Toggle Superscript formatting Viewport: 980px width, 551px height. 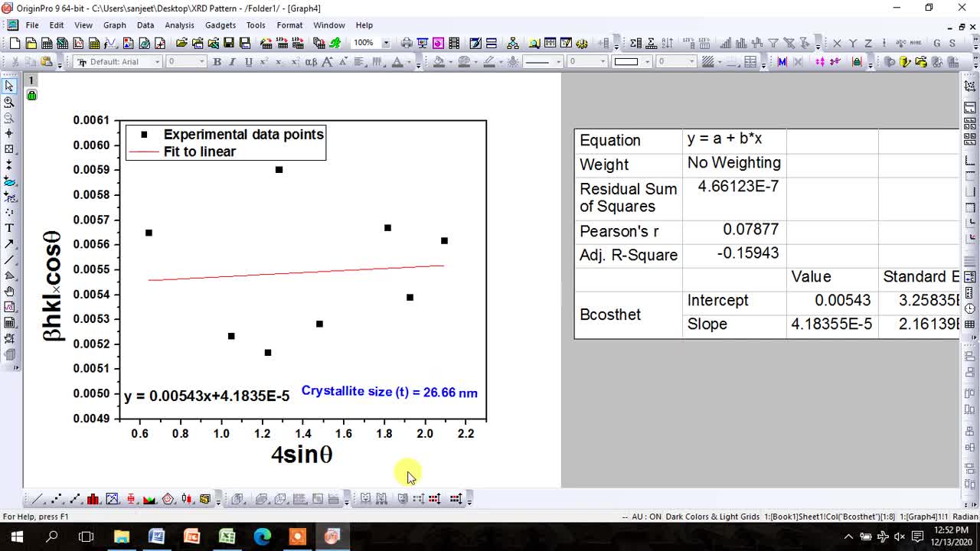pyautogui.click(x=264, y=62)
